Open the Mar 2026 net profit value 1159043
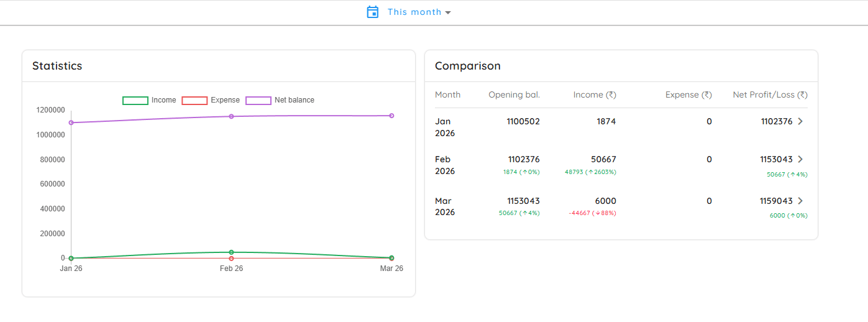This screenshot has height=322, width=868. coord(776,201)
